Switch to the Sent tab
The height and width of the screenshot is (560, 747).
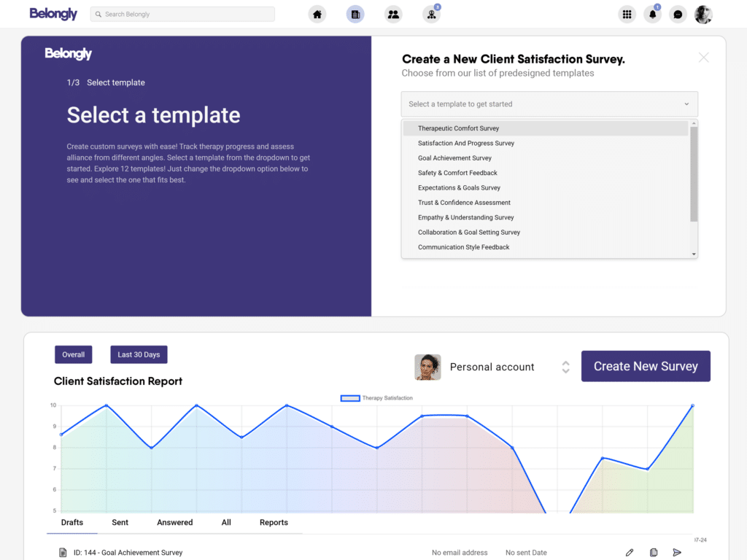(x=120, y=522)
